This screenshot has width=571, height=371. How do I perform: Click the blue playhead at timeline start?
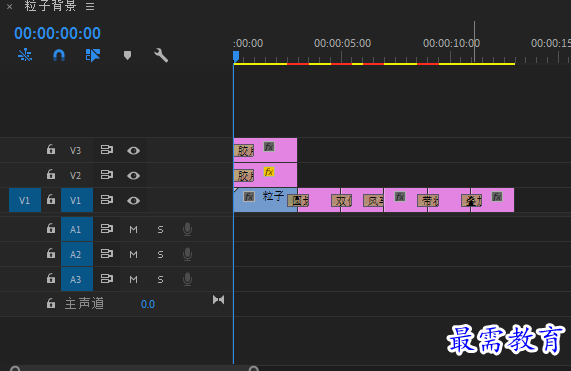(x=236, y=56)
